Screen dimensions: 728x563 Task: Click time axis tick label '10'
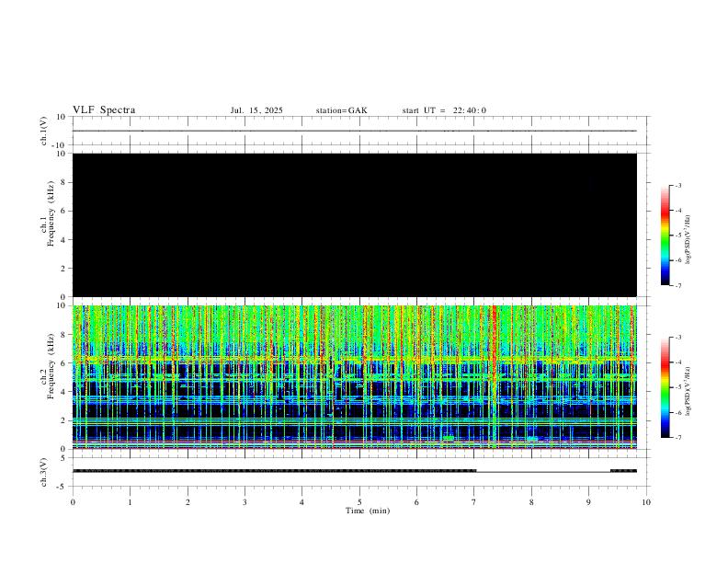point(646,502)
